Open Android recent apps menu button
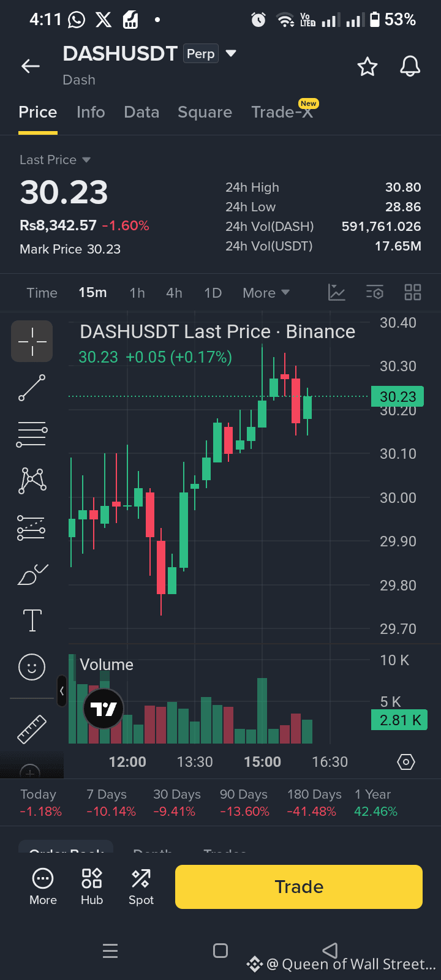 click(110, 951)
